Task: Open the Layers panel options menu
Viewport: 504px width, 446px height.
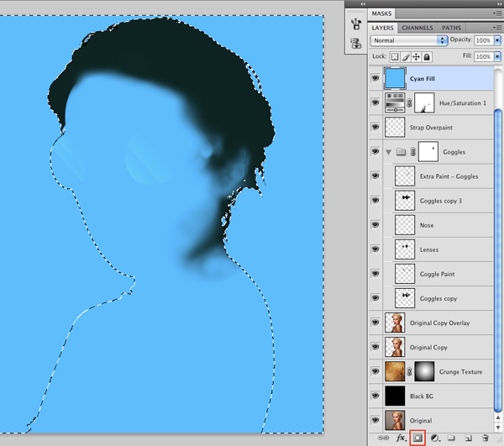Action: tap(497, 28)
